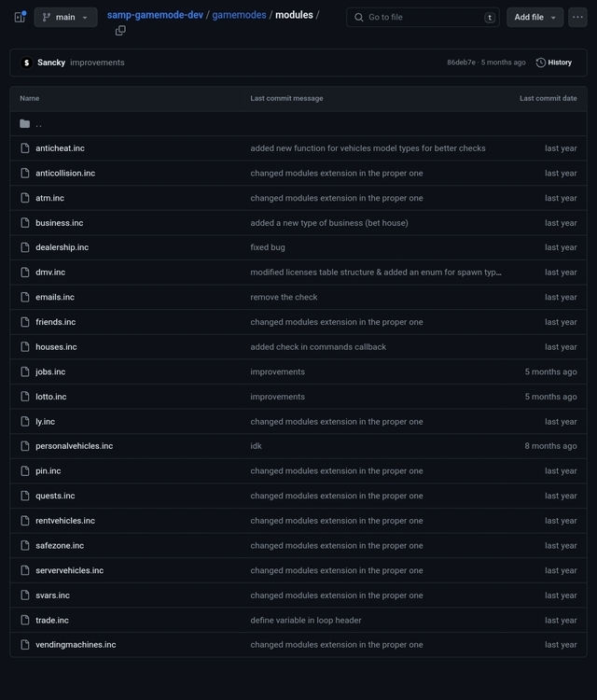The height and width of the screenshot is (700, 597).
Task: Click the file icon next to dealership.inc
Action: coord(25,247)
